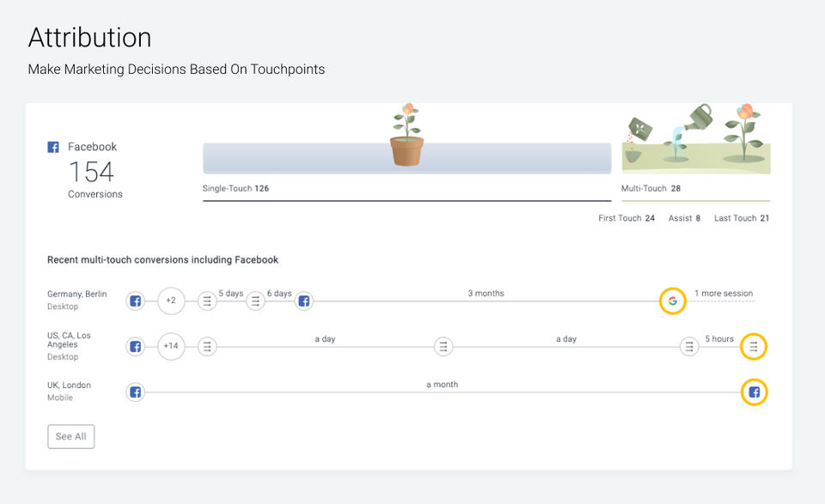Select the First Touch 24 stat
This screenshot has height=504, width=825.
click(626, 218)
